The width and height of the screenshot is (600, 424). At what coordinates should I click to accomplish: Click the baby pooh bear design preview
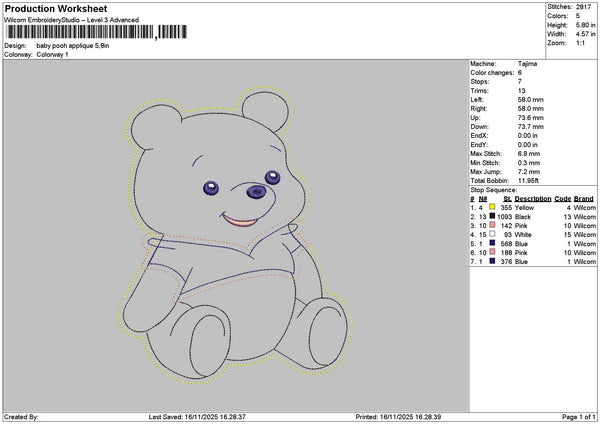click(235, 234)
